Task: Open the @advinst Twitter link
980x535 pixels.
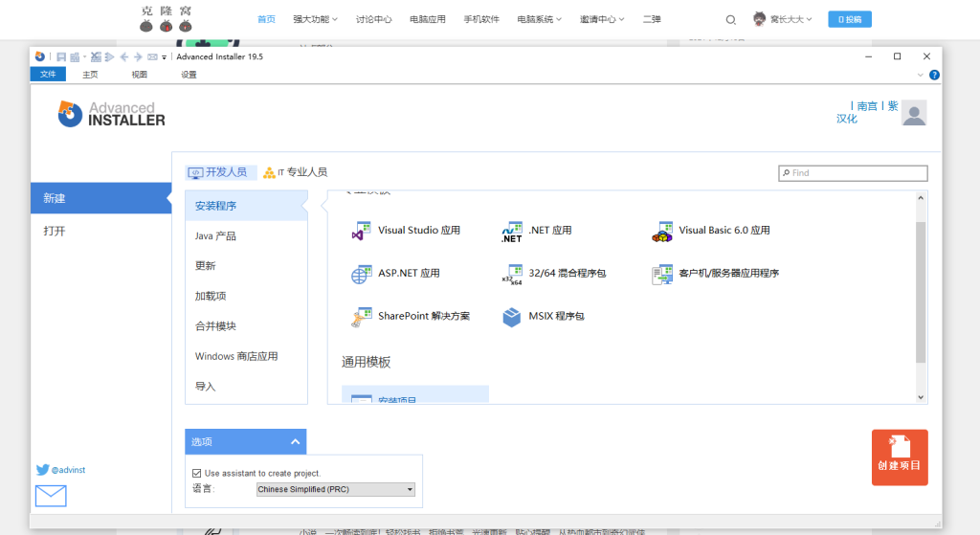Action: 60,470
